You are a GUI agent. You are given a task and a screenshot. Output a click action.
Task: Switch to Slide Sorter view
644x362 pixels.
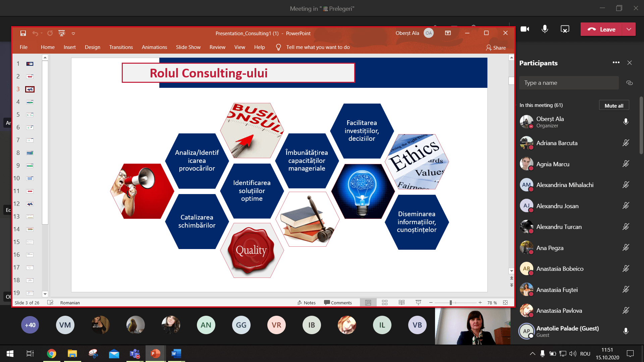(x=385, y=303)
